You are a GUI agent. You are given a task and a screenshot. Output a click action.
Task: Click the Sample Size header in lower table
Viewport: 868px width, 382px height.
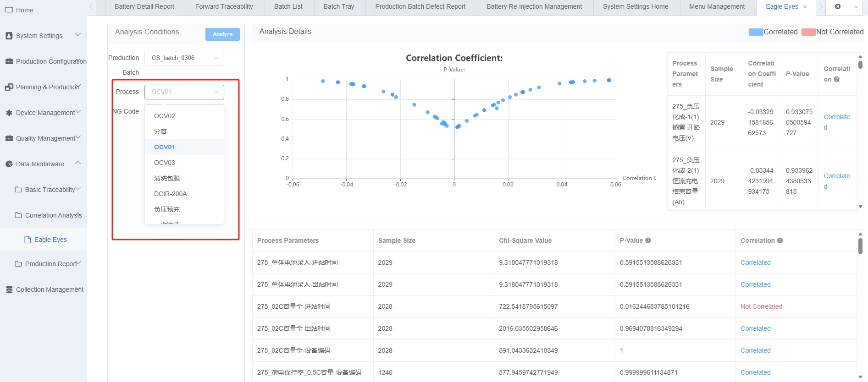(x=397, y=240)
